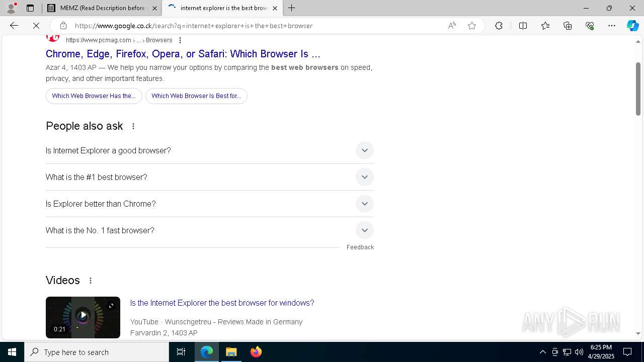Image resolution: width=644 pixels, height=362 pixels.
Task: Stop loading the page
Action: [x=36, y=26]
